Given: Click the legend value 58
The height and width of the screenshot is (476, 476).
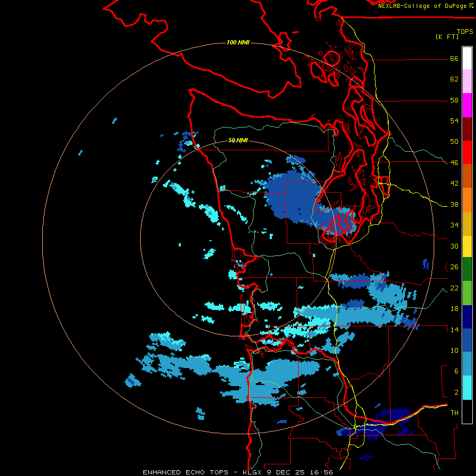Looking at the screenshot, I should pyautogui.click(x=454, y=100).
